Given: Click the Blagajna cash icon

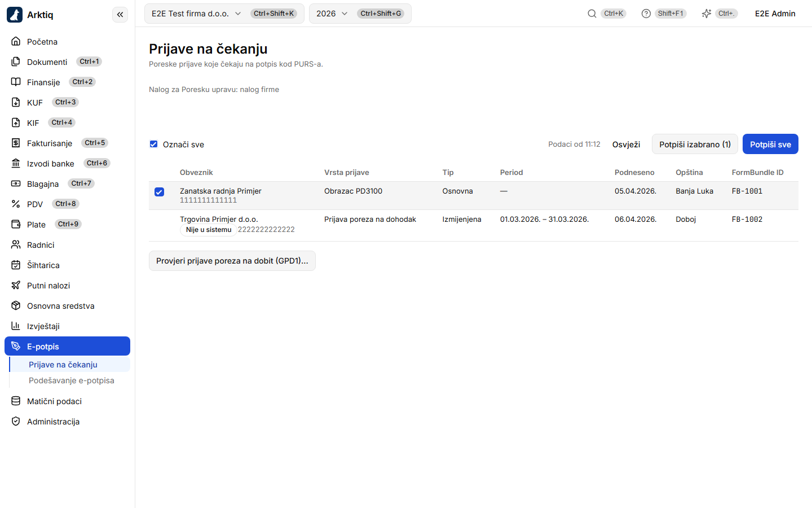Looking at the screenshot, I should click(x=16, y=183).
